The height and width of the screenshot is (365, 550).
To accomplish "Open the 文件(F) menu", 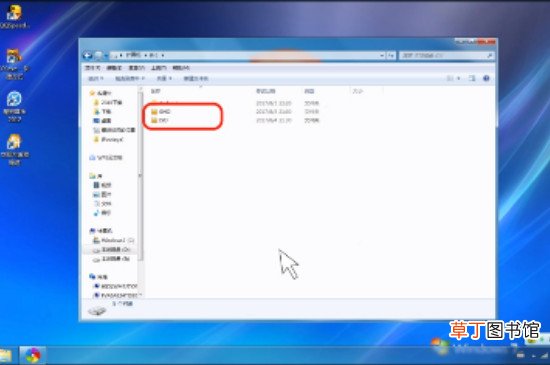I will [92, 68].
